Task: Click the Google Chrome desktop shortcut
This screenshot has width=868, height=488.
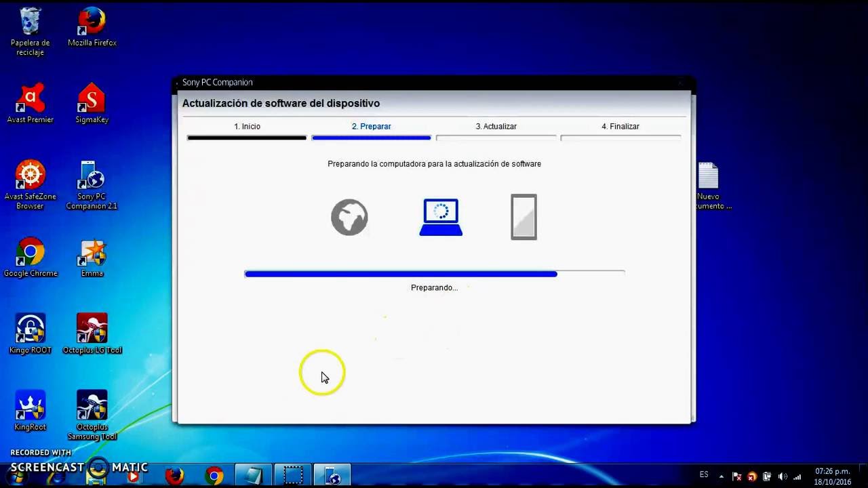Action: pyautogui.click(x=30, y=258)
